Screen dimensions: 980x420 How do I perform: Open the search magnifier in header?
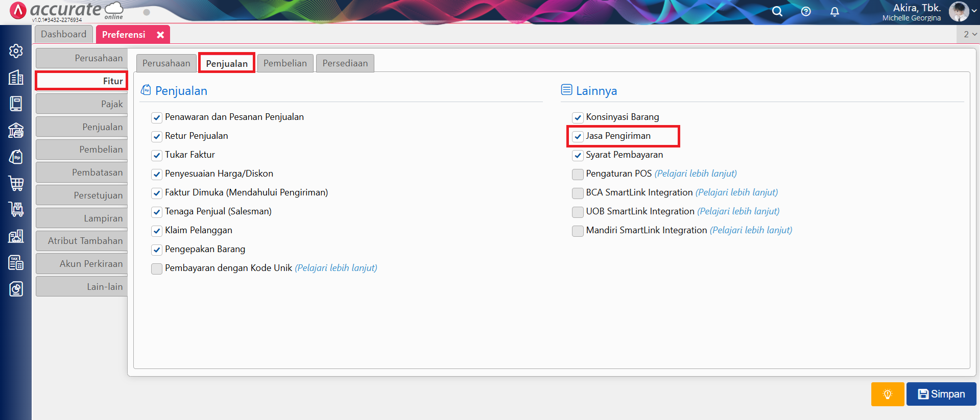[777, 12]
